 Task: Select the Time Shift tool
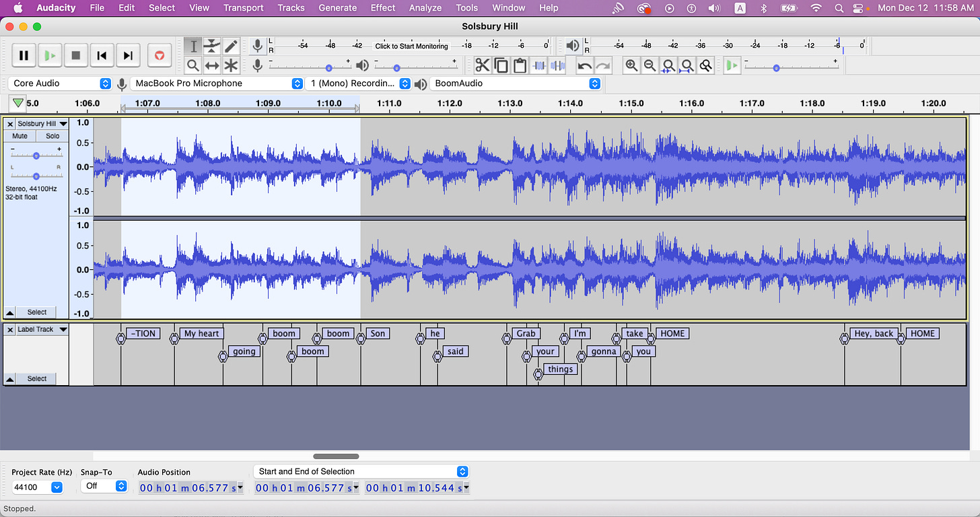tap(212, 65)
